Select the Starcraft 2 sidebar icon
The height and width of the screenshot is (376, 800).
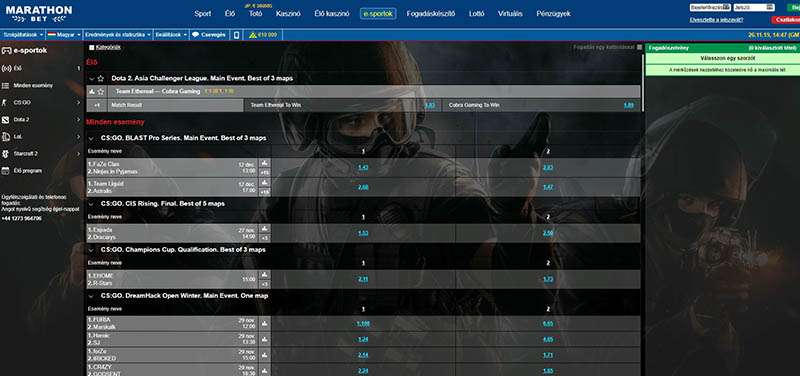pyautogui.click(x=5, y=154)
